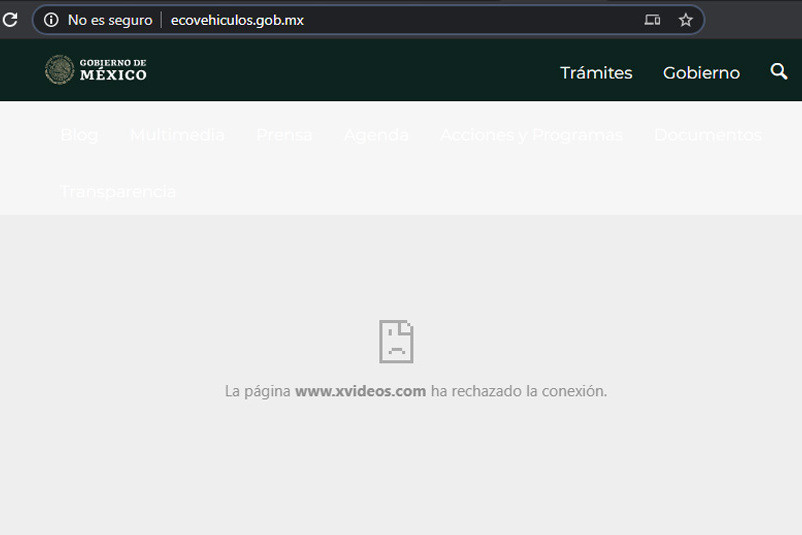Open the Gobierno header menu

[x=701, y=73]
